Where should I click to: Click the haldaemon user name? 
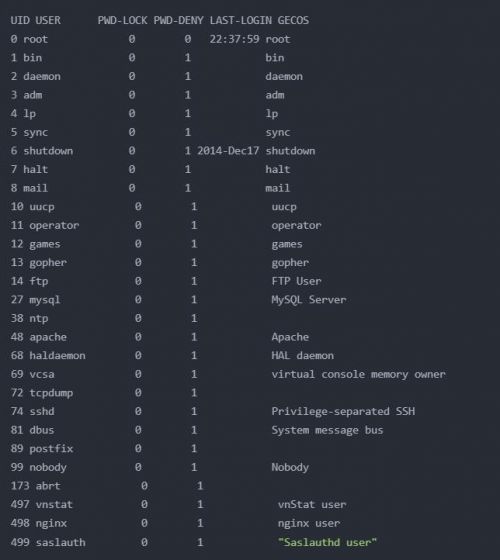(58, 356)
